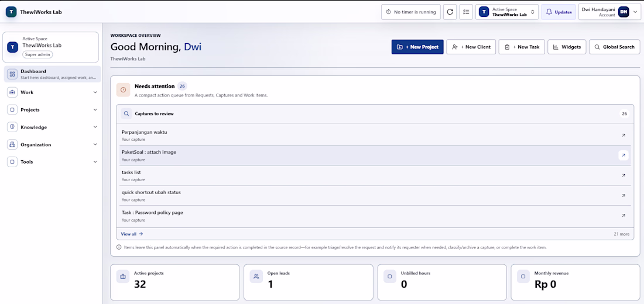Click the View all link
The width and height of the screenshot is (644, 304).
132,234
